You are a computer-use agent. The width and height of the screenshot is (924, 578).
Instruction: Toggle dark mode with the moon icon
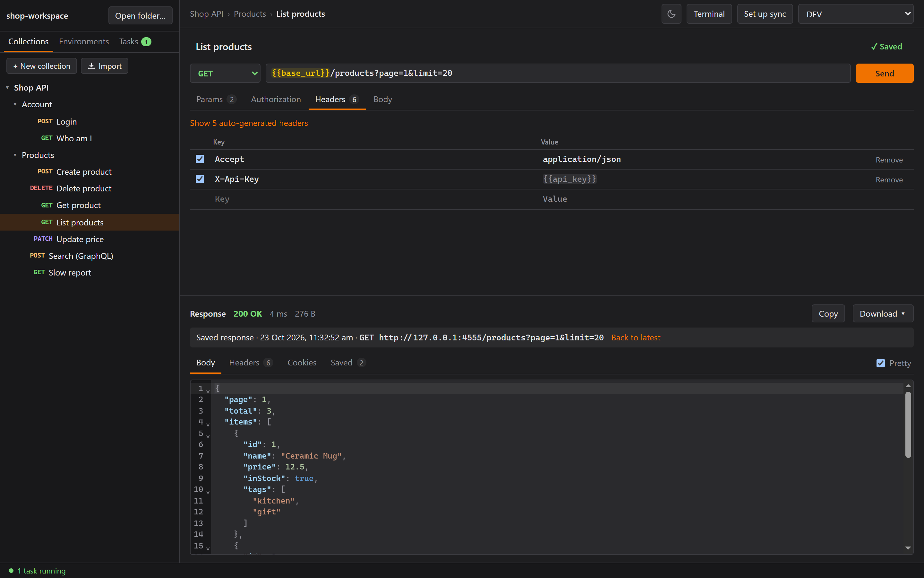click(671, 14)
